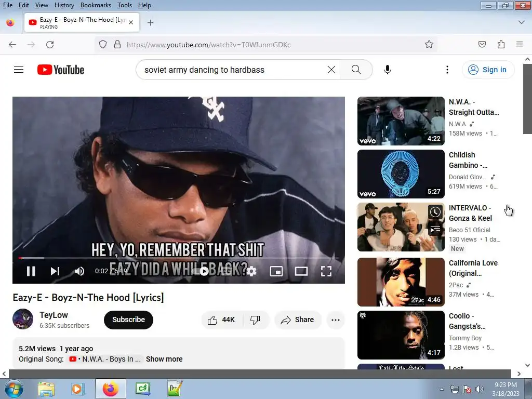Open YouTube guide hamburger menu
The width and height of the screenshot is (532, 399).
pos(19,70)
